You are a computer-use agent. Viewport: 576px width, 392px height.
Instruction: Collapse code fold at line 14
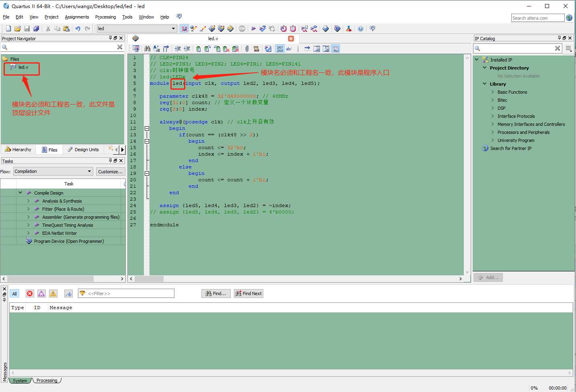point(147,142)
